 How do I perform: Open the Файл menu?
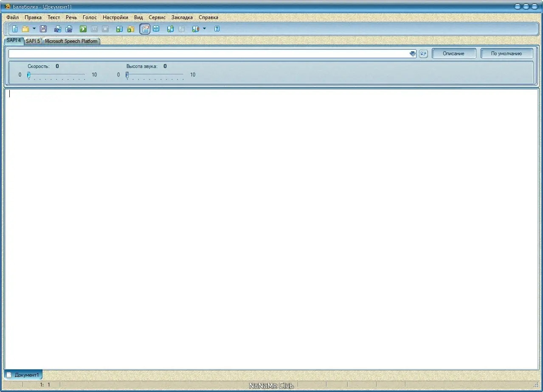click(12, 17)
